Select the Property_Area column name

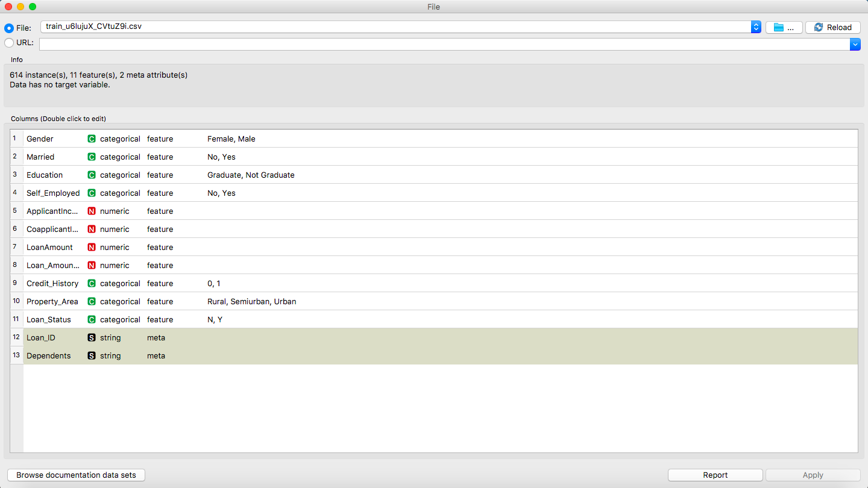click(x=52, y=301)
